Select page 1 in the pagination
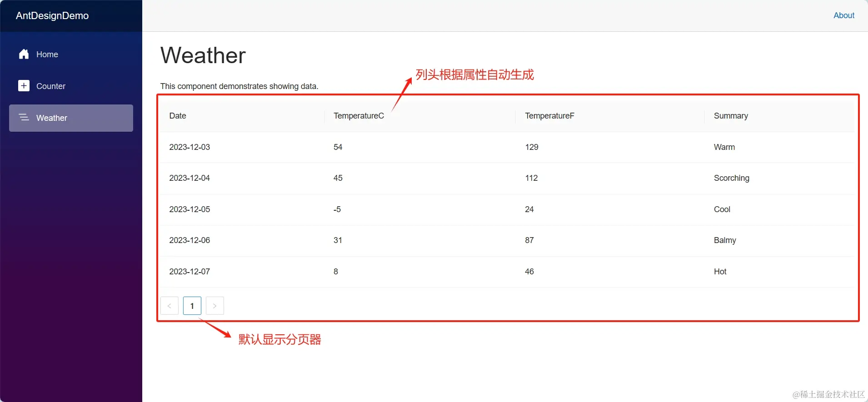Image resolution: width=868 pixels, height=402 pixels. click(192, 306)
